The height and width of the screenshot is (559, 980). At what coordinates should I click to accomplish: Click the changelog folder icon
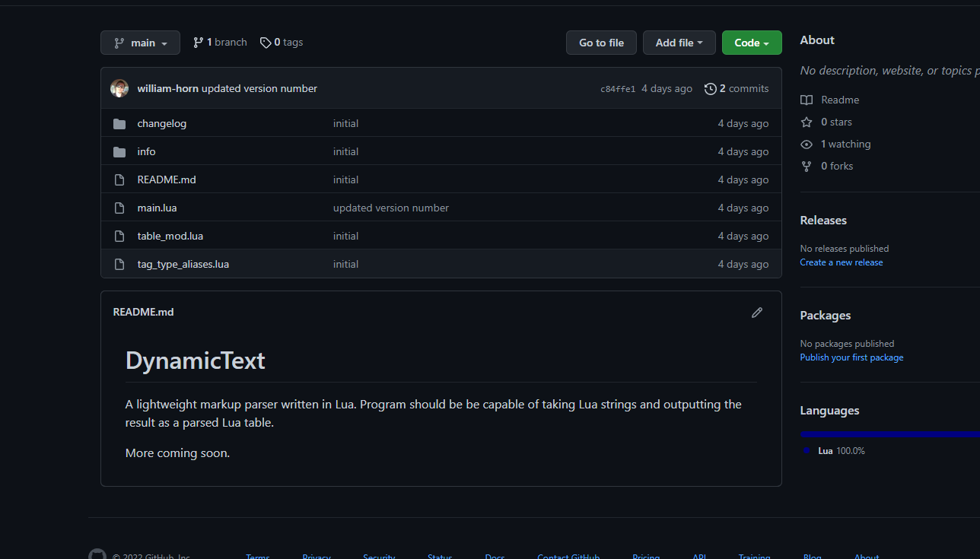(119, 124)
